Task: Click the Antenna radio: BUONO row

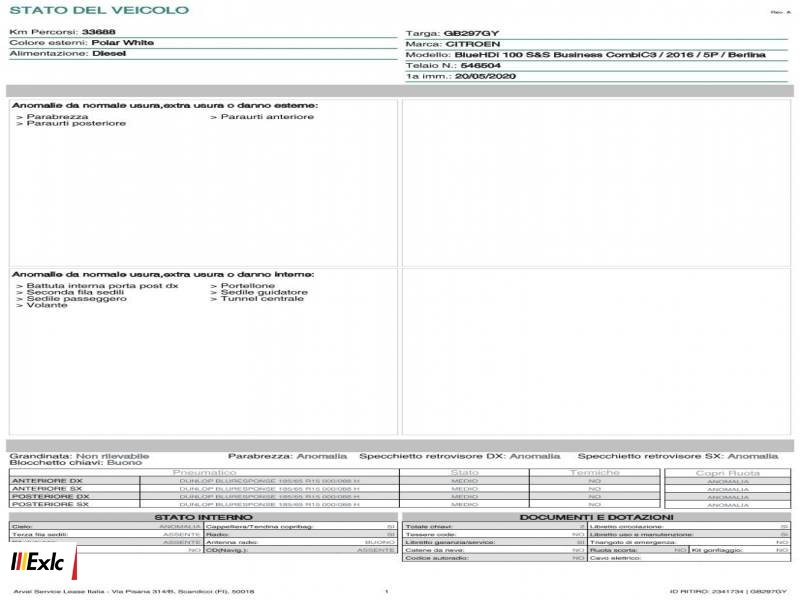Action: [x=301, y=542]
